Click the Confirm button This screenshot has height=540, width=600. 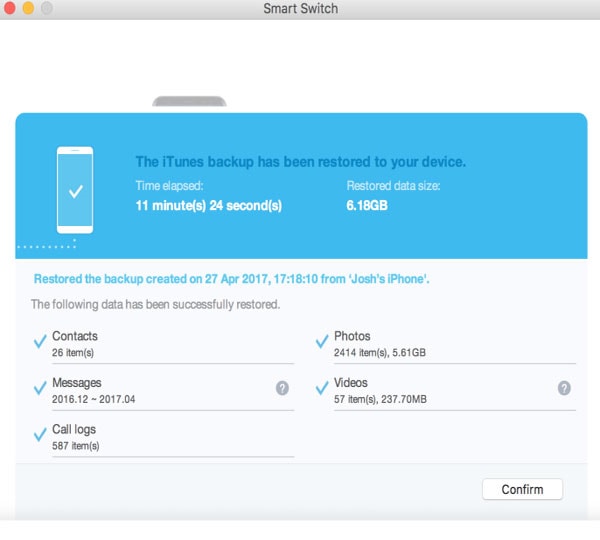point(522,489)
